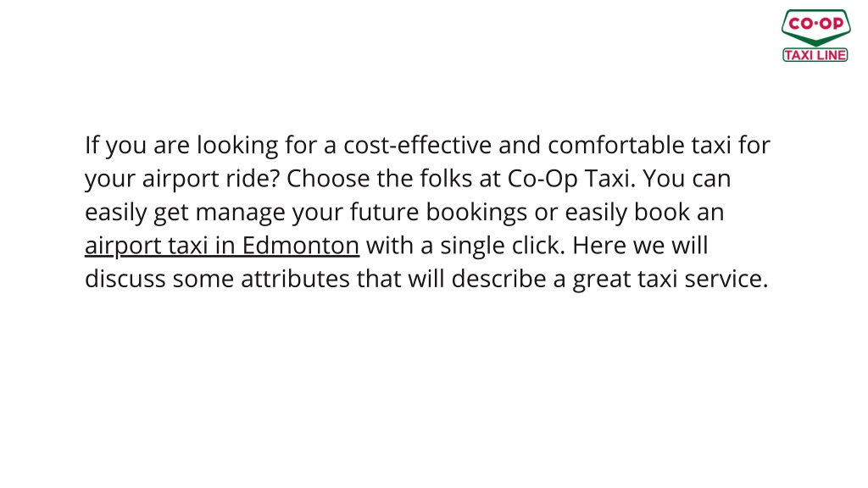Click the word "discuss" in last line

pyautogui.click(x=125, y=279)
